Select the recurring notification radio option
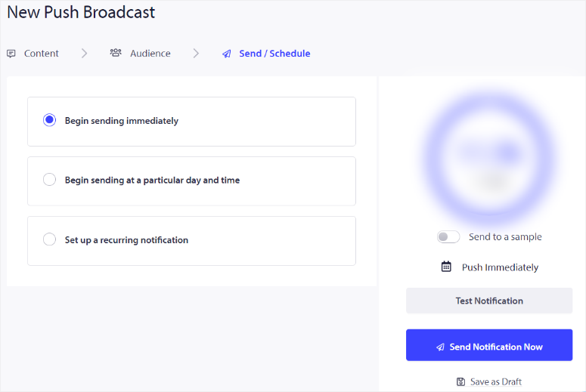 click(50, 239)
